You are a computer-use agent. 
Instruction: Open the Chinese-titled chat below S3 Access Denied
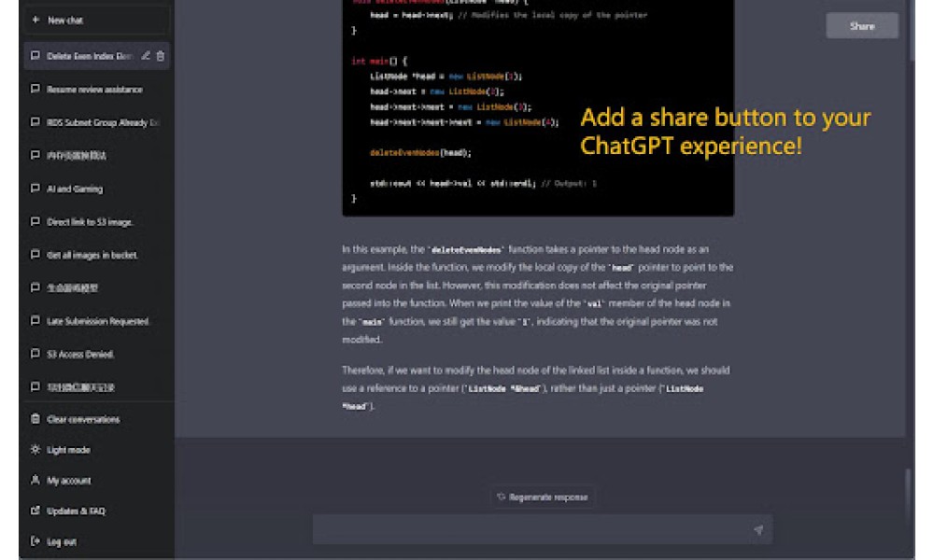[x=96, y=386]
